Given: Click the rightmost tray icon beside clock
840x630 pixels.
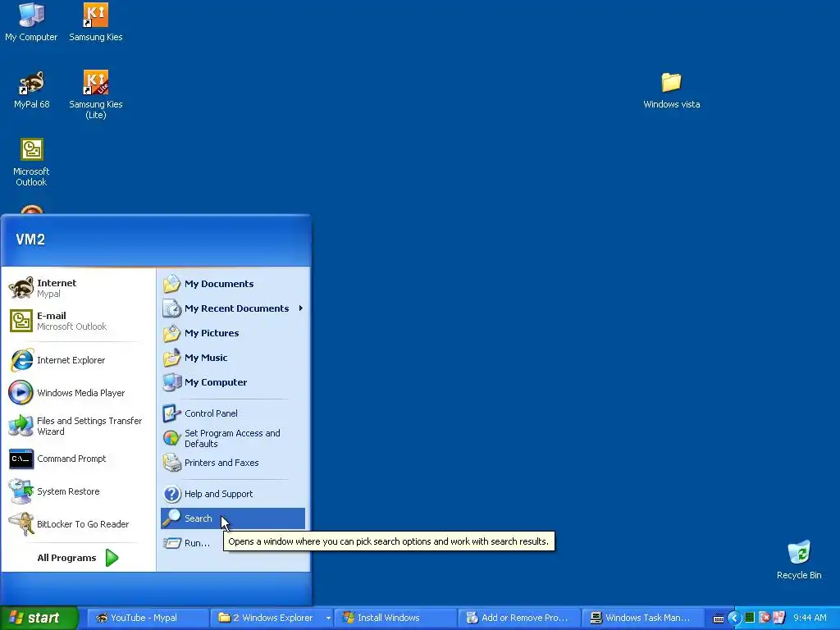Looking at the screenshot, I should click(779, 618).
